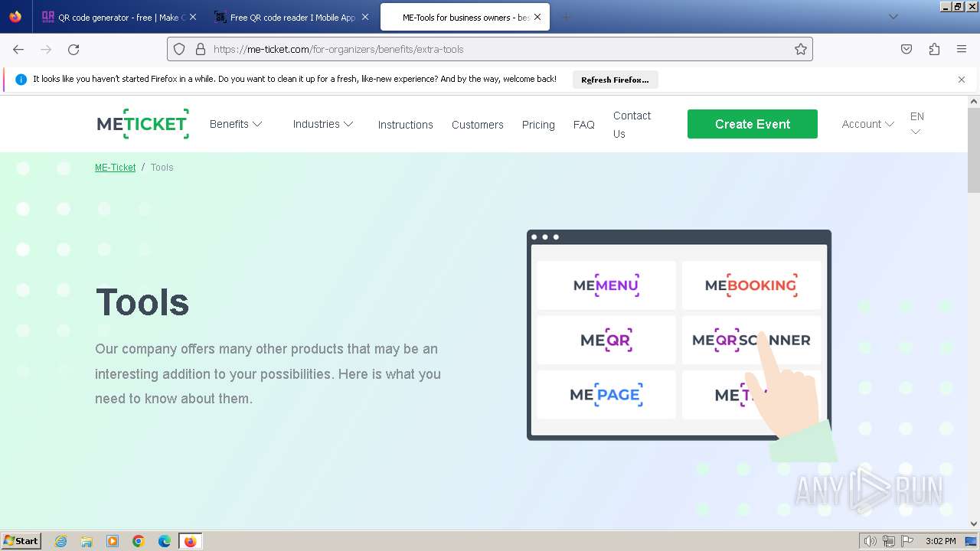Click the ME-BOOKING product tile
This screenshot has width=980, height=551.
751,285
